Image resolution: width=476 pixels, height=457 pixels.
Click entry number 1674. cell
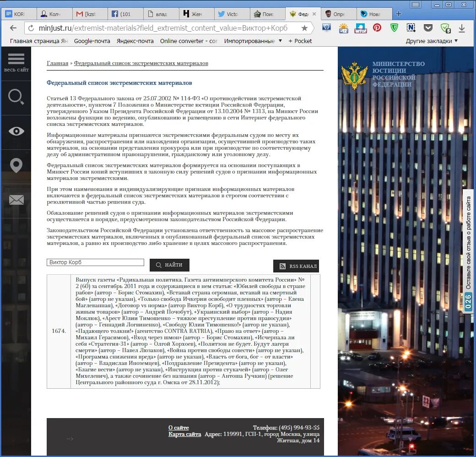[x=59, y=331]
